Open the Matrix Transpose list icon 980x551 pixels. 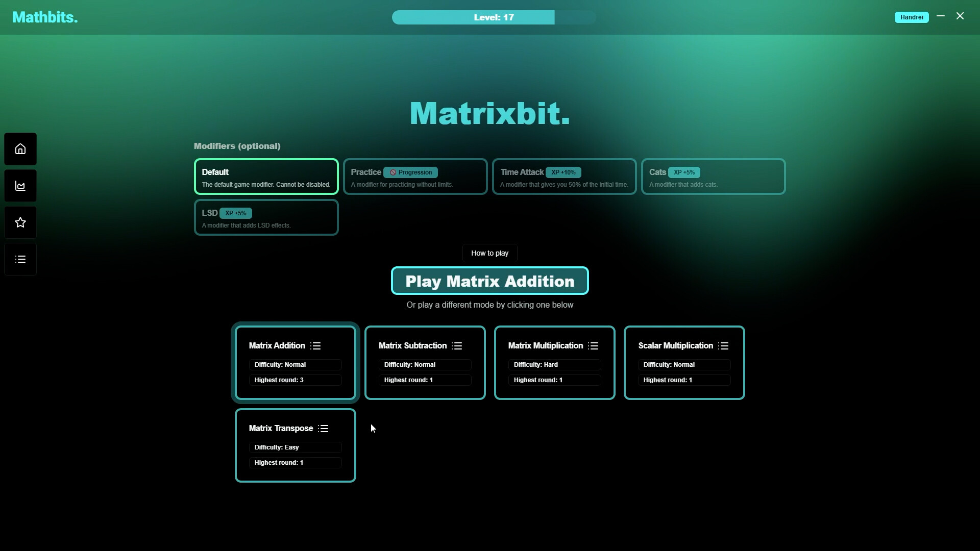(324, 429)
